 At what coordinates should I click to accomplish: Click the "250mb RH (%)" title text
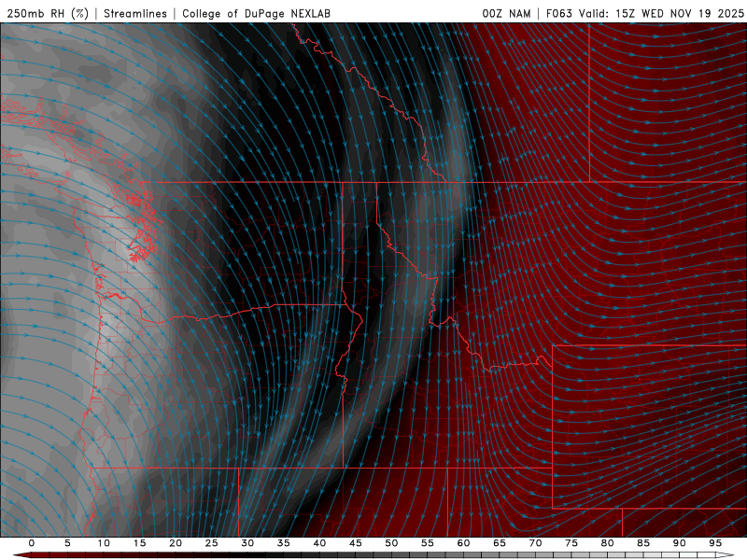pos(49,13)
